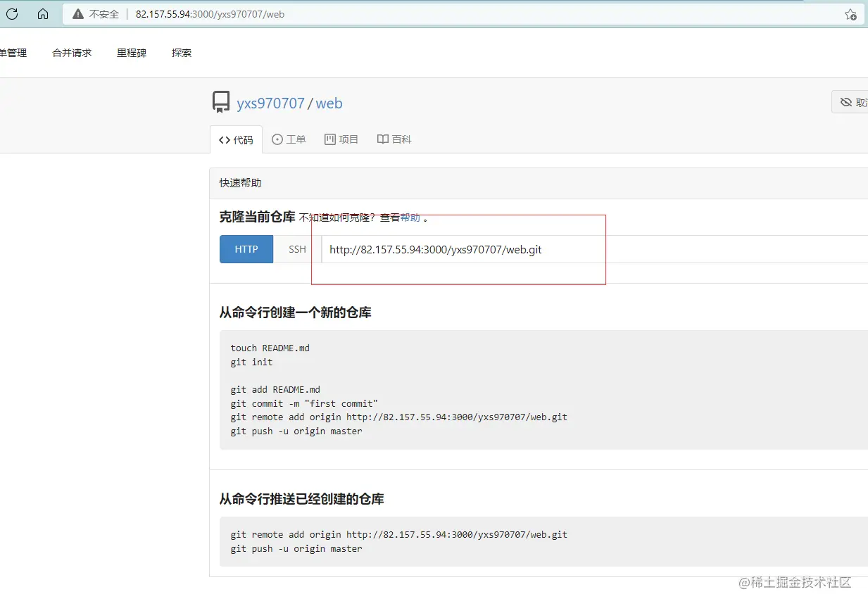The height and width of the screenshot is (606, 868).
Task: Open the web repository link
Action: (329, 103)
